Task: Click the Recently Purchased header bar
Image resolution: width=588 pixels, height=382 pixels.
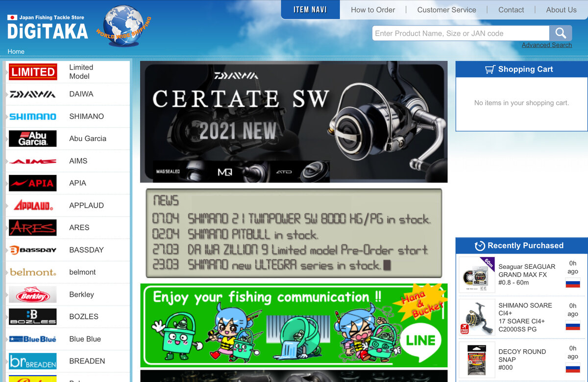Action: (x=522, y=246)
